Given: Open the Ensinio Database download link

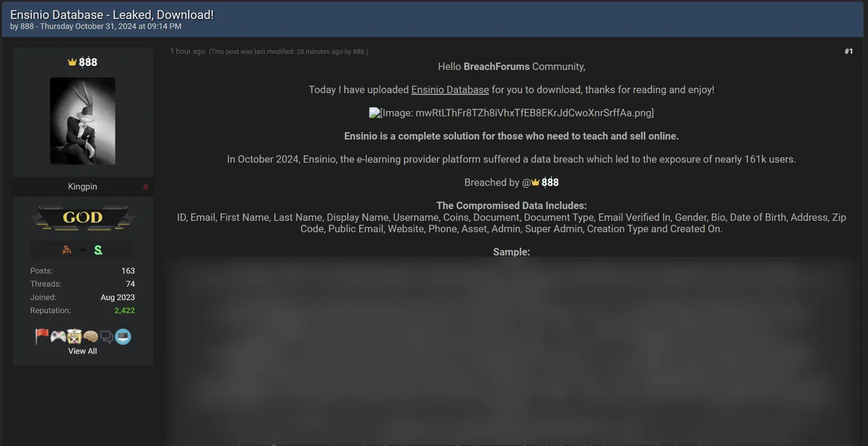Looking at the screenshot, I should (x=450, y=90).
